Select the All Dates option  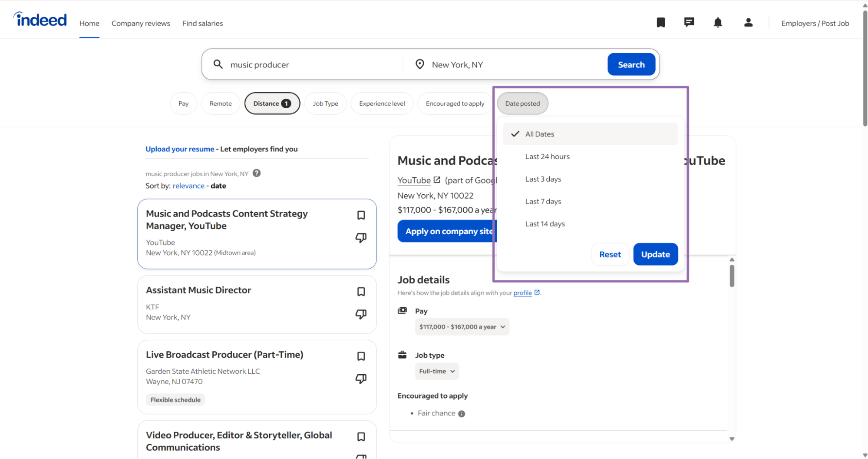click(x=590, y=134)
